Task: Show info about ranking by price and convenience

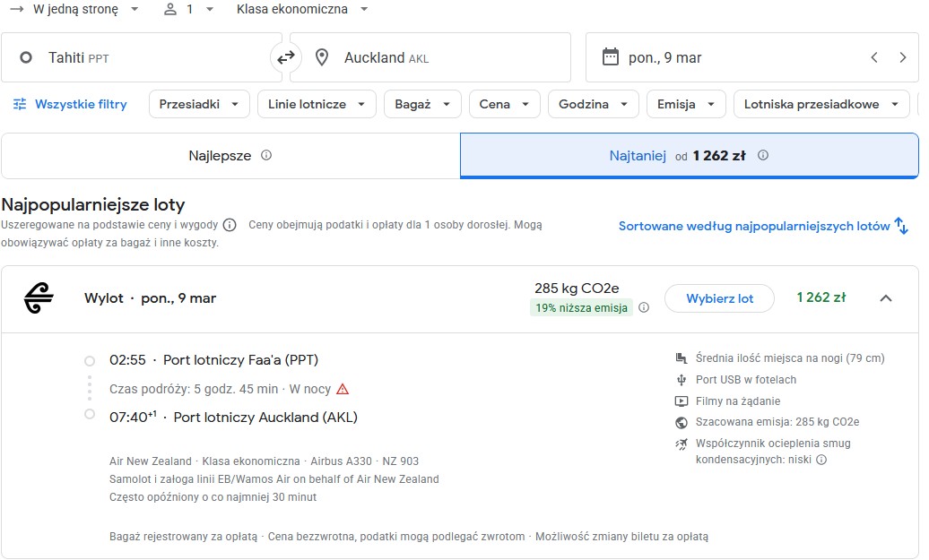Action: tap(230, 225)
